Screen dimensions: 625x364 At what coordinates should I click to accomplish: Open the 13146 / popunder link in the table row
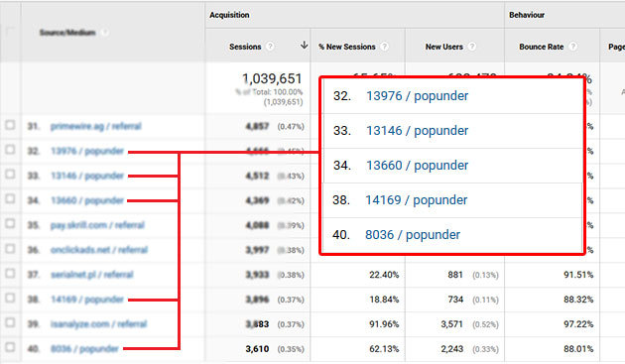[x=87, y=176]
